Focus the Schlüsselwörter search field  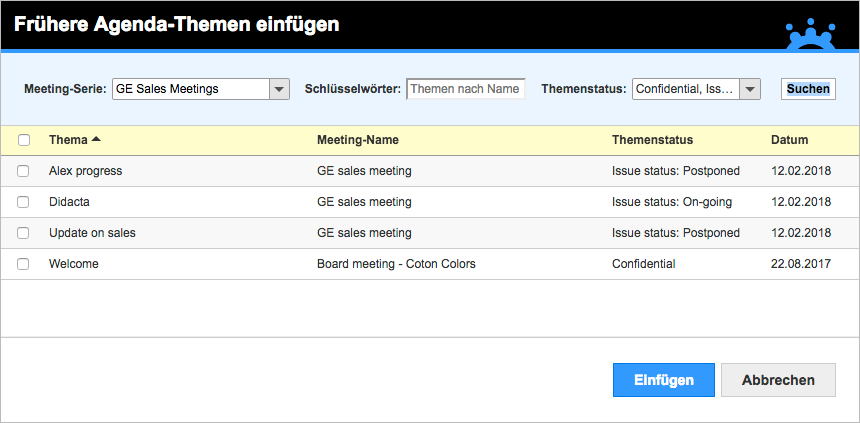466,89
